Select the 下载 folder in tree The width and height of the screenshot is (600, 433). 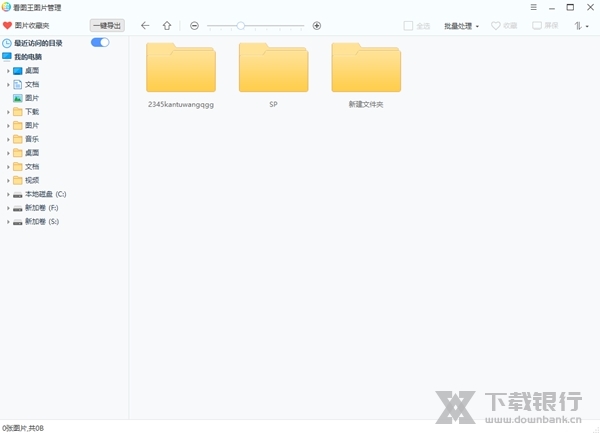26,112
